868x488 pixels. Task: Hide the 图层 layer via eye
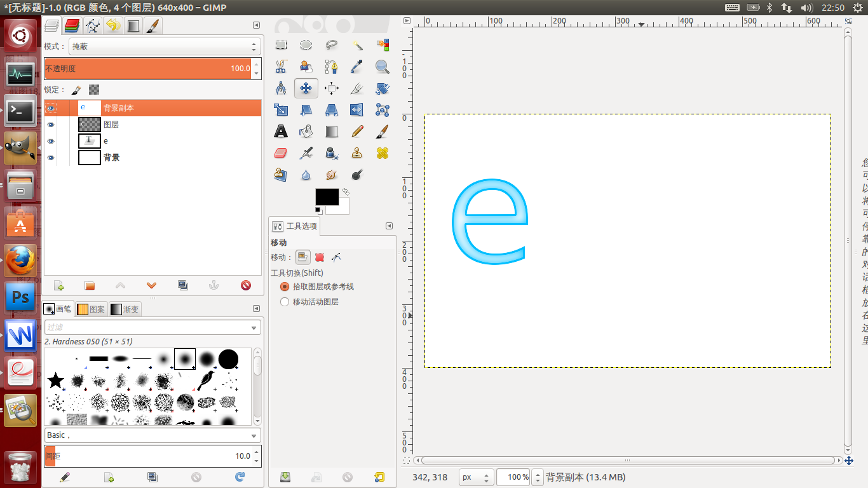[x=51, y=125]
